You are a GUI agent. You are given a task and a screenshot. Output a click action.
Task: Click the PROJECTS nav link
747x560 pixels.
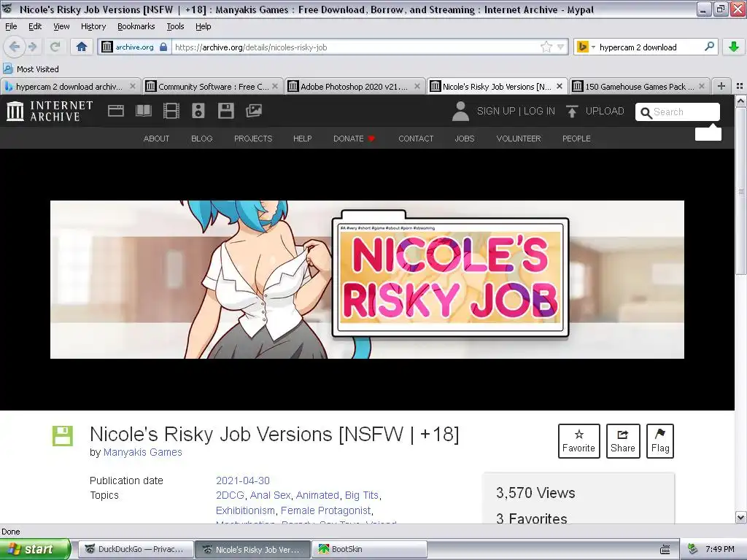pos(253,139)
